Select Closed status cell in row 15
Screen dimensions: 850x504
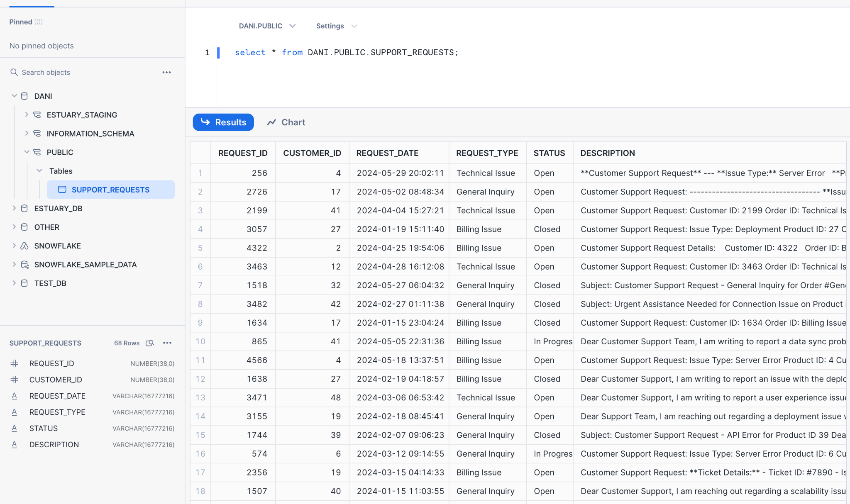[550, 435]
